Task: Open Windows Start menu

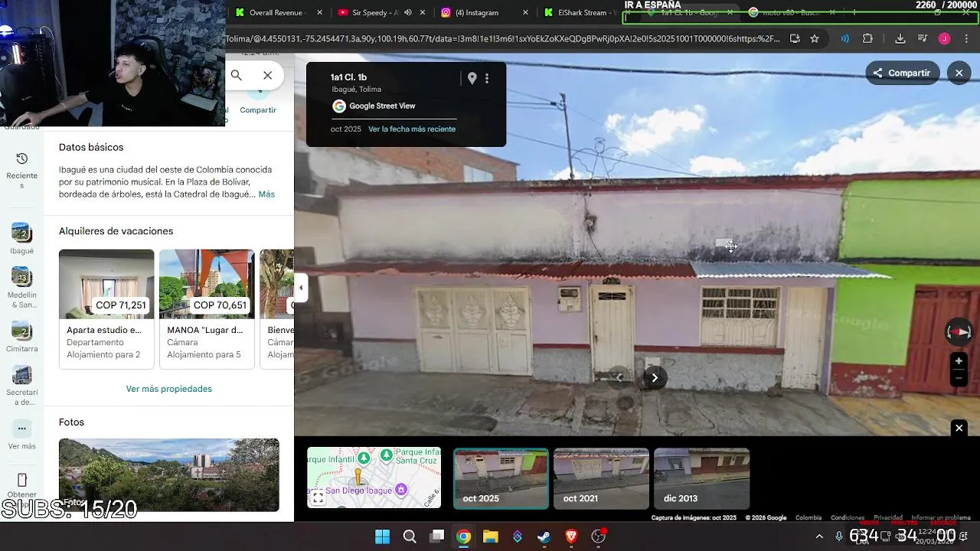Action: click(382, 536)
